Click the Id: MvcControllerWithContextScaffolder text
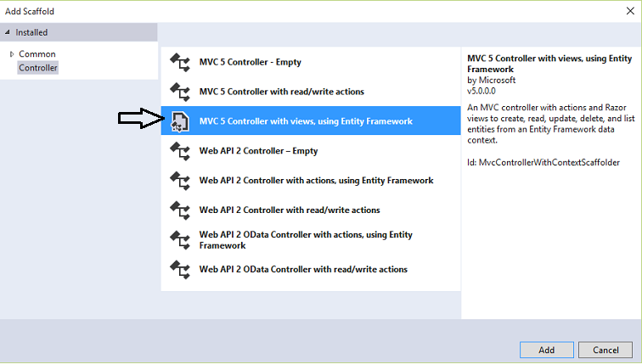The image size is (642, 364). 543,162
